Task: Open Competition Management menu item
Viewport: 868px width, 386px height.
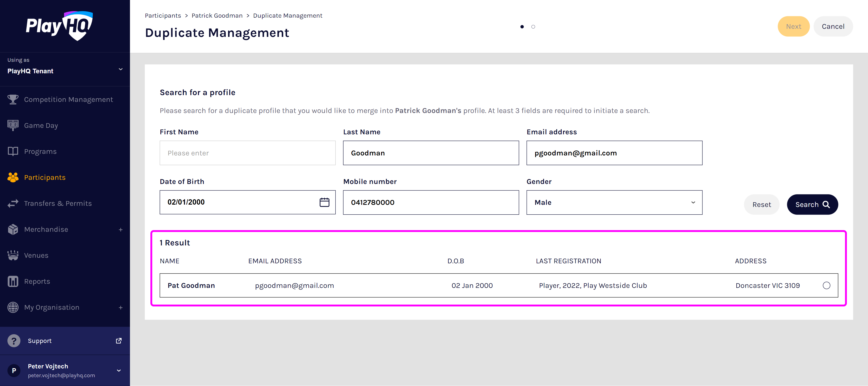Action: point(65,99)
